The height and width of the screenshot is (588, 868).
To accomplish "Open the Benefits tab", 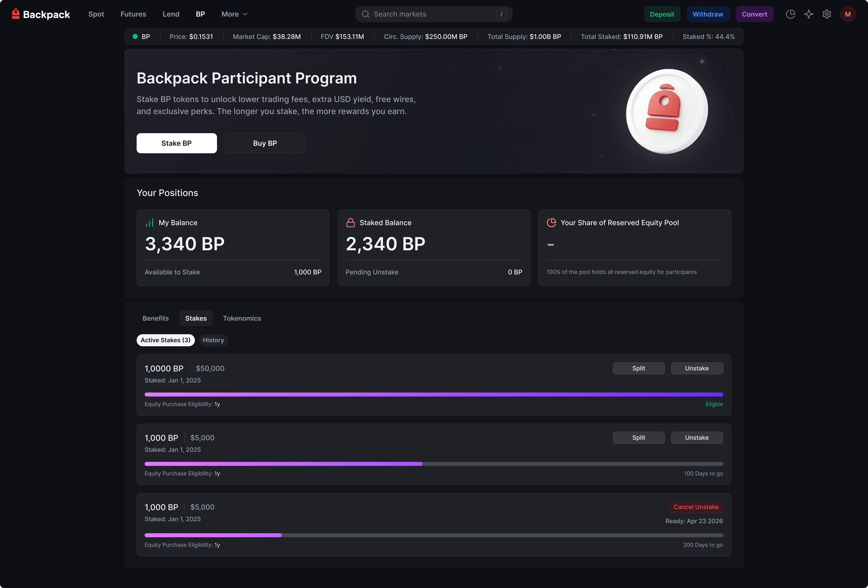I will [156, 318].
